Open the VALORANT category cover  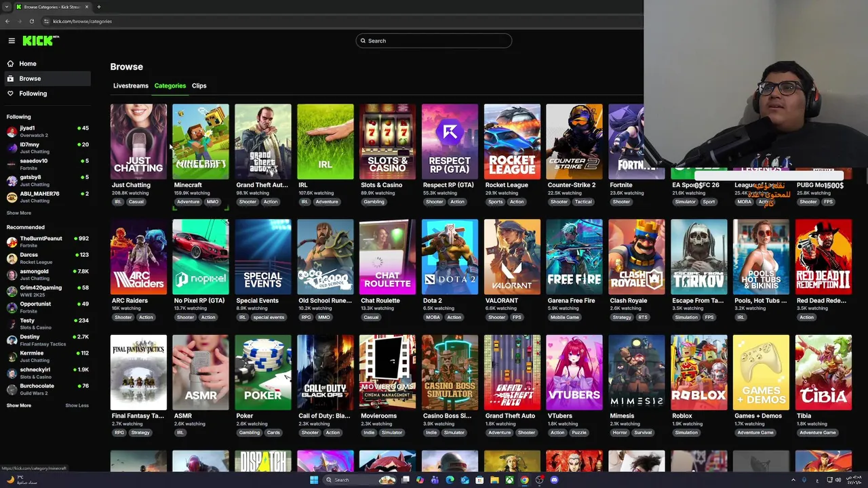click(x=512, y=257)
